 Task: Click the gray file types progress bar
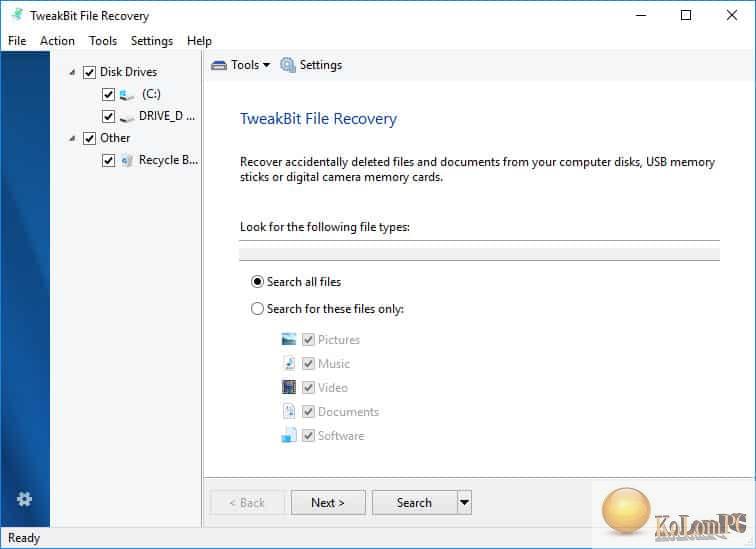click(479, 254)
